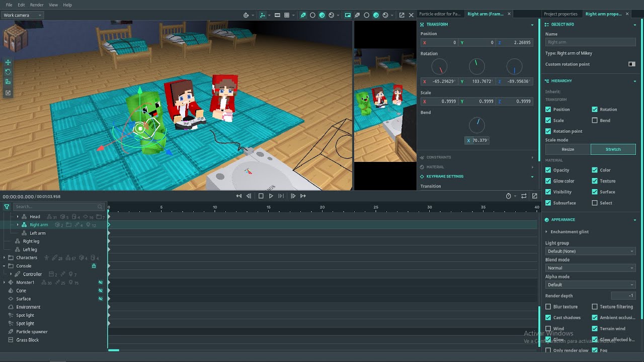
Task: Select the move tool in viewport sidebar
Action: [8, 62]
